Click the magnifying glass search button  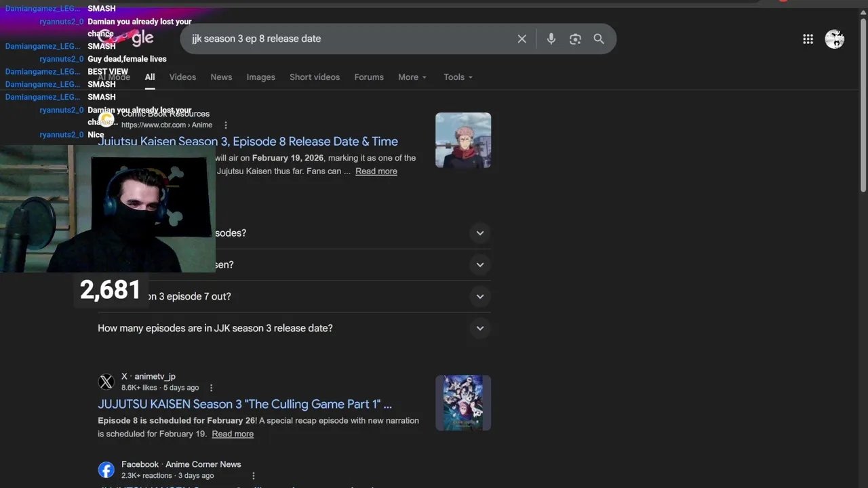[x=599, y=39]
